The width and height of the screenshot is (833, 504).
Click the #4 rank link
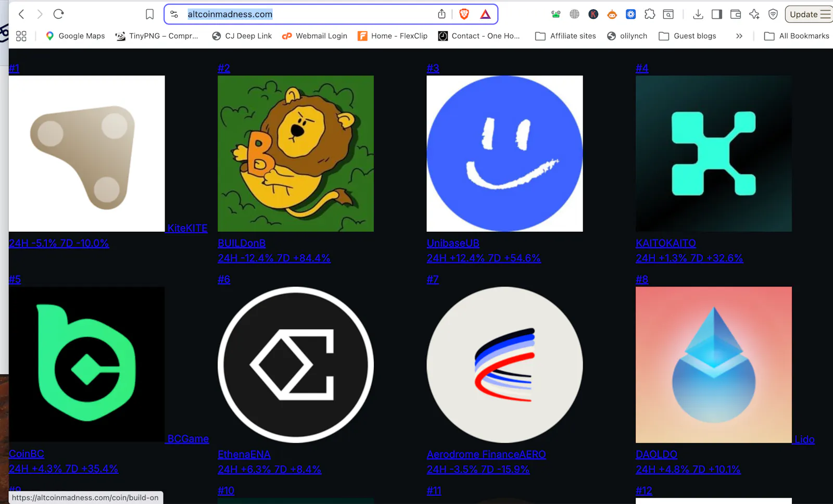tap(642, 68)
